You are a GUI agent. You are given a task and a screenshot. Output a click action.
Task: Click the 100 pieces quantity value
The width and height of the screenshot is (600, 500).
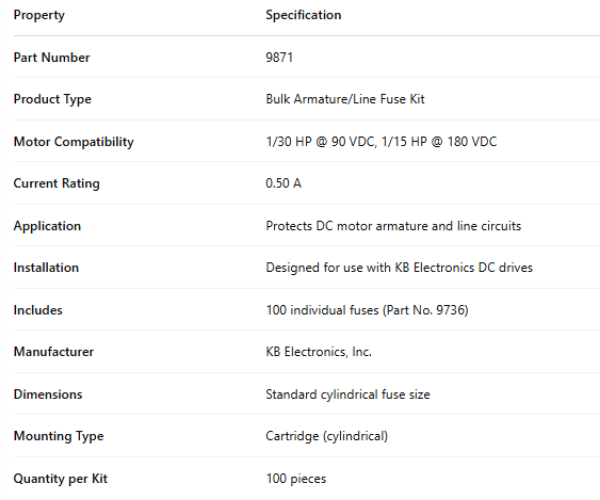pos(296,478)
